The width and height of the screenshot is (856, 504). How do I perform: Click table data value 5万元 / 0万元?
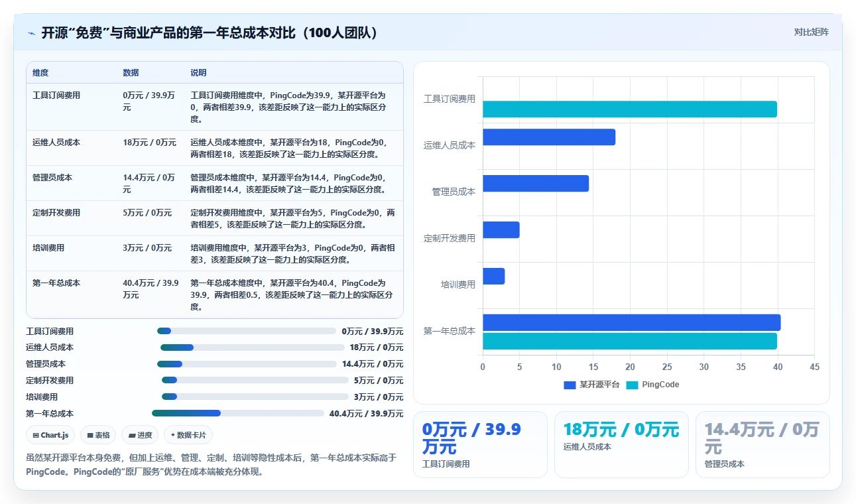[x=147, y=213]
